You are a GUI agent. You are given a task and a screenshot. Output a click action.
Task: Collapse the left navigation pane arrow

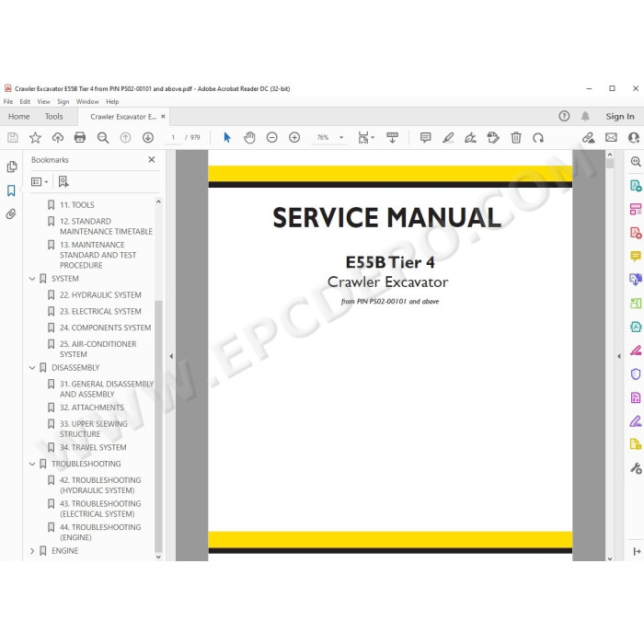[171, 356]
